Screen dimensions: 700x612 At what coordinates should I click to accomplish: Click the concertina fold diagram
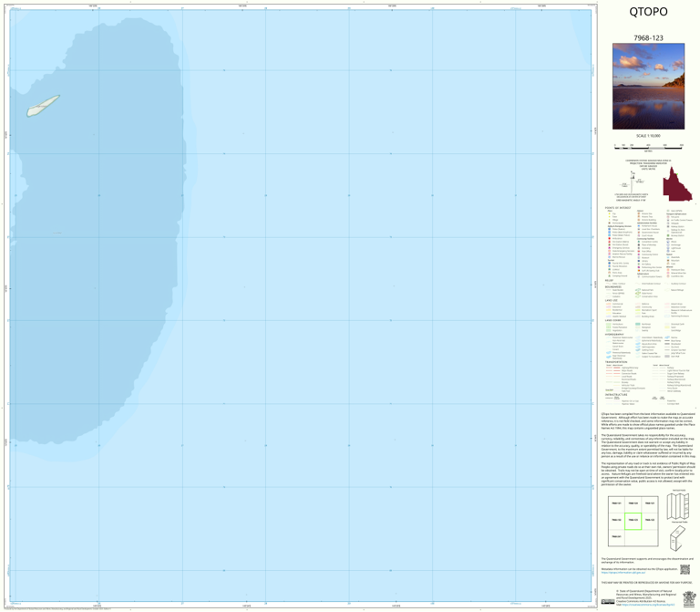pos(679,506)
